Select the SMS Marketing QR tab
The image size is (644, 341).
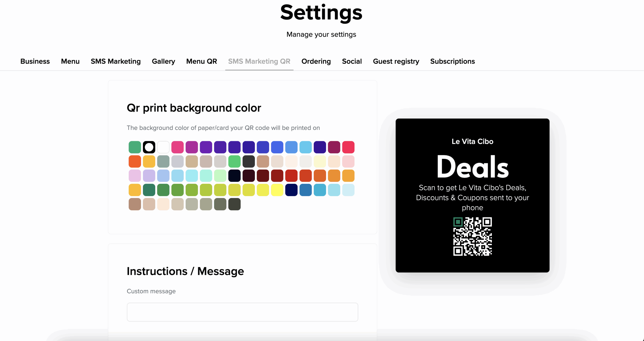[259, 61]
